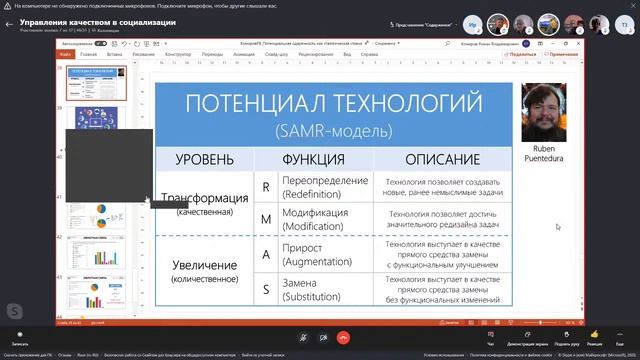This screenshot has height=360, width=640.
Task: Open the Справка ribbon tab
Action: [369, 54]
